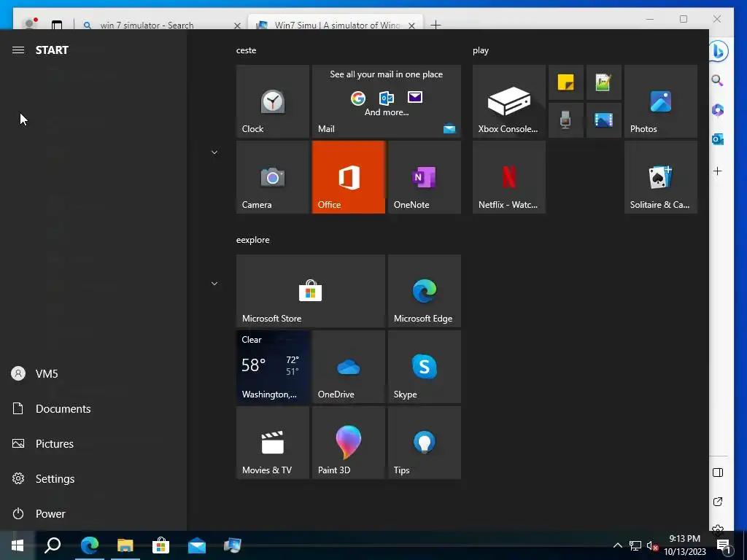Viewport: 747px width, 560px height.
Task: Expand the Start hamburger menu
Action: coord(18,50)
